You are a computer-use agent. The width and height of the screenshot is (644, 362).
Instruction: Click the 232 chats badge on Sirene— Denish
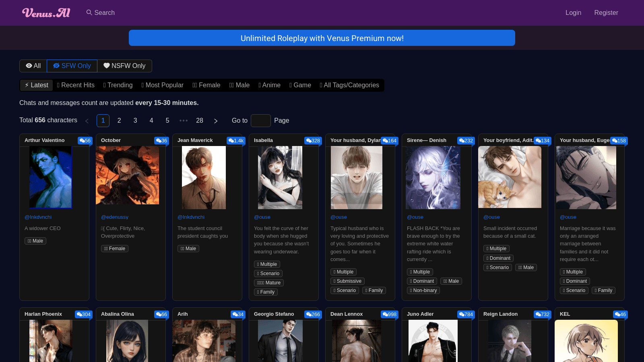466,141
